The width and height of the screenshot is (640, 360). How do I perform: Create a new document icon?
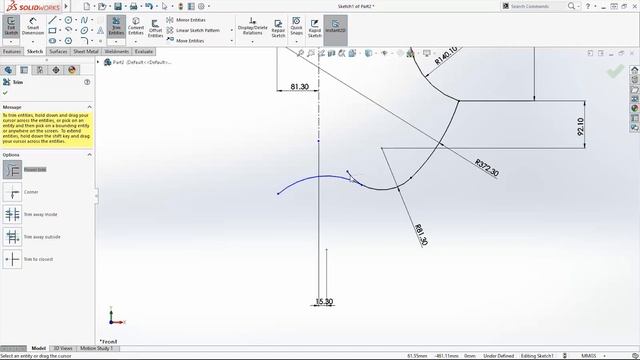[87, 6]
